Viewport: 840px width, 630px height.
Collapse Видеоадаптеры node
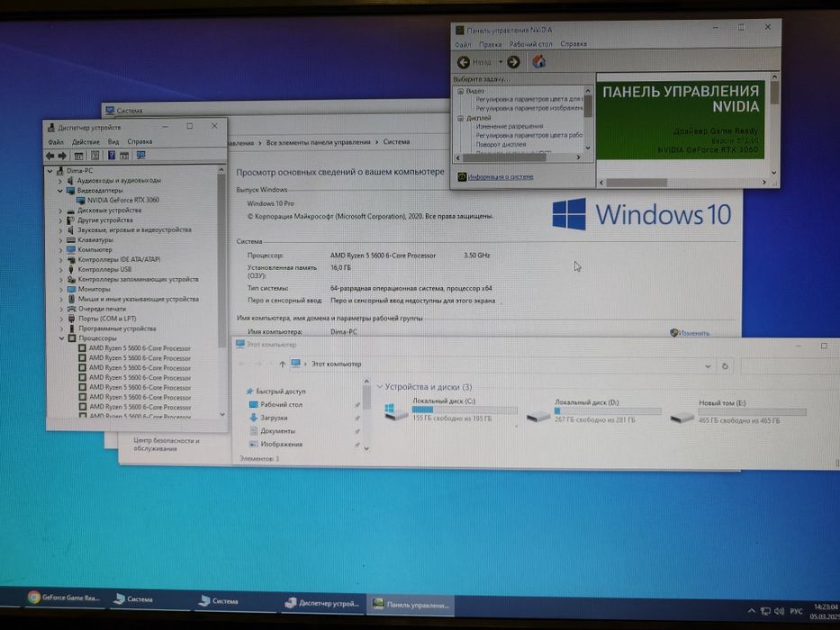60,191
